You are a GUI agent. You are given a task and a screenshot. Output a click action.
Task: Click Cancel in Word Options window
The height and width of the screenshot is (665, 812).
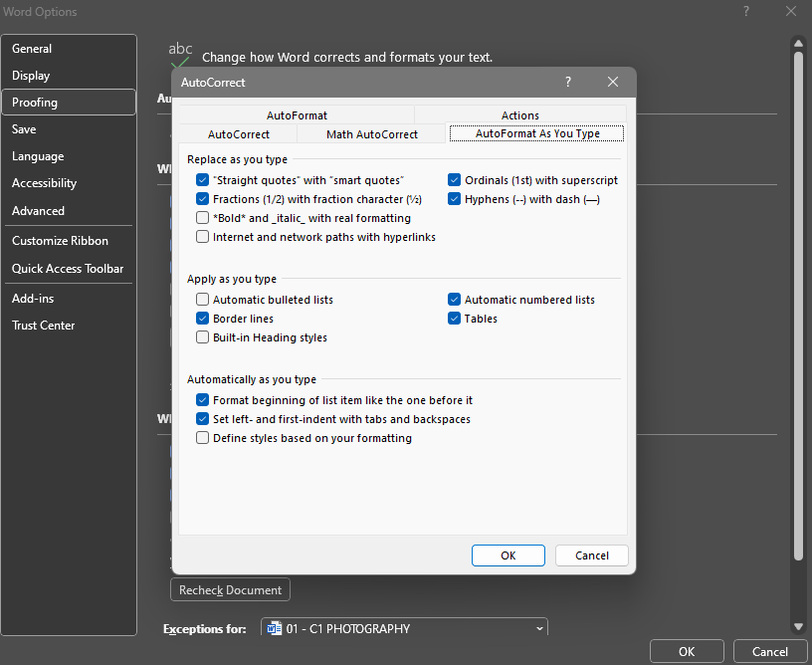click(x=770, y=651)
